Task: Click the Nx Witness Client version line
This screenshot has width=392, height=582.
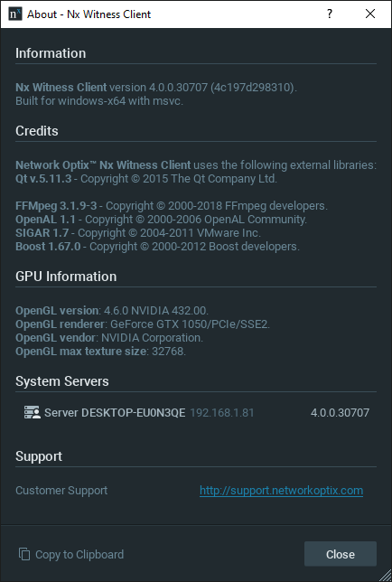Action: pyautogui.click(x=156, y=88)
